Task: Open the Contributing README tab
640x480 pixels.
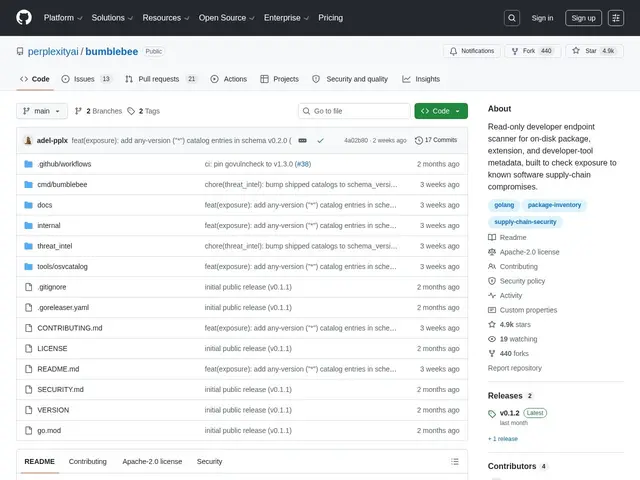Action: pyautogui.click(x=87, y=462)
